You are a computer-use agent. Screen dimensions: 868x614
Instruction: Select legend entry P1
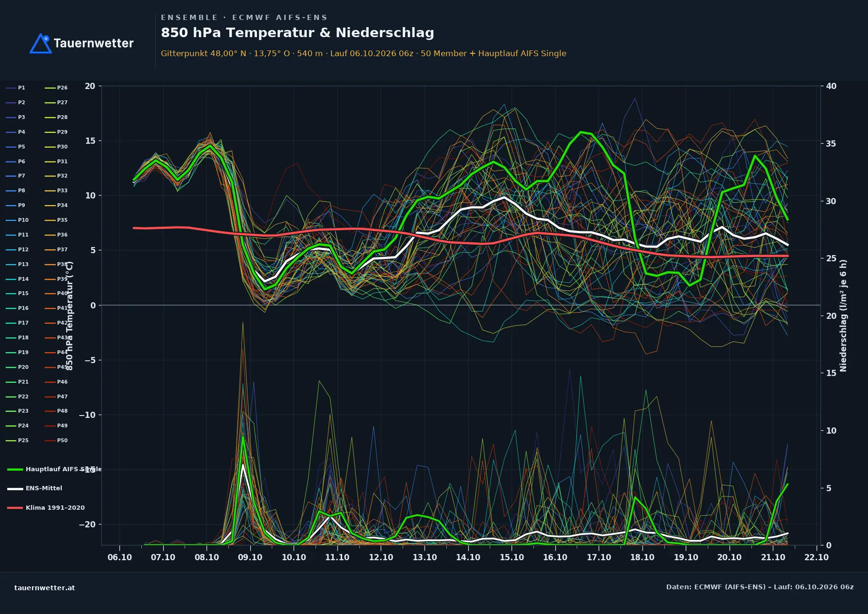(16, 88)
